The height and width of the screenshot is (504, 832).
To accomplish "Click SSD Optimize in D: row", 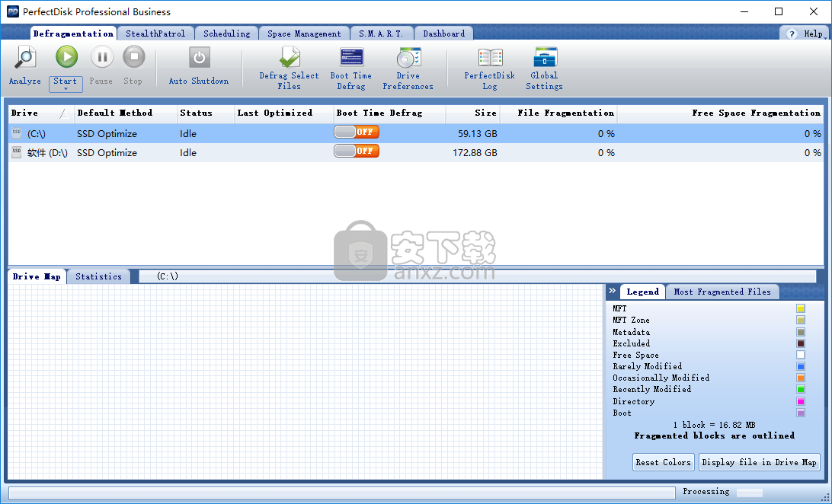I will [107, 153].
